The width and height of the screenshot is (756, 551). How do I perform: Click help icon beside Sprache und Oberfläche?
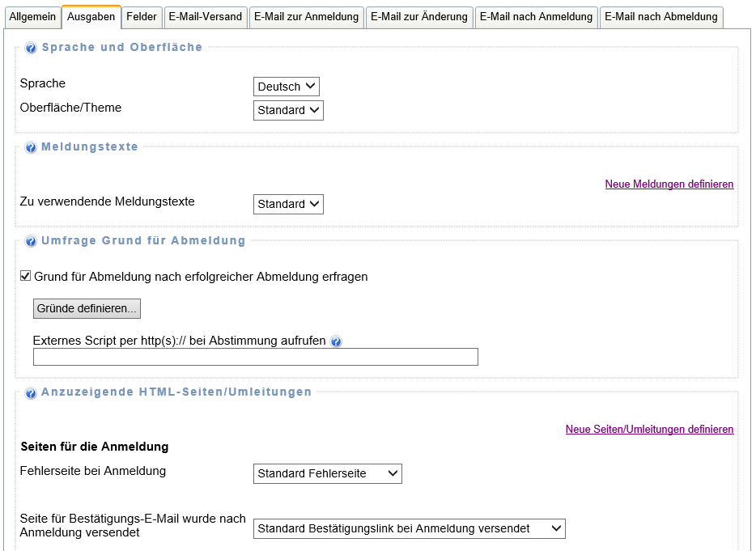click(x=31, y=49)
